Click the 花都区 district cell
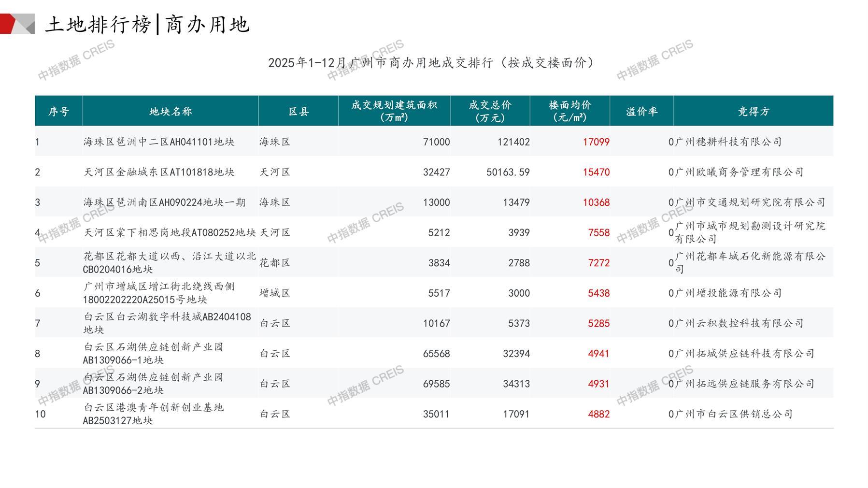 [275, 263]
